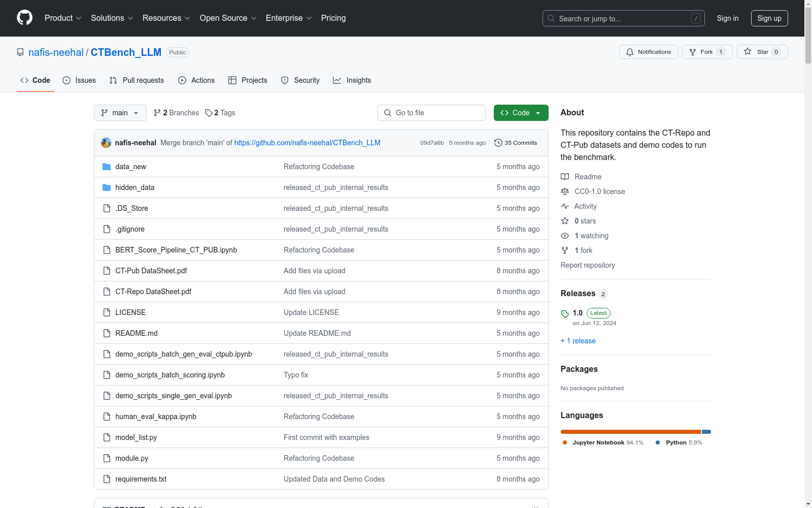Viewport: 812px width, 508px height.
Task: Fork the repository with Fork button
Action: point(707,52)
